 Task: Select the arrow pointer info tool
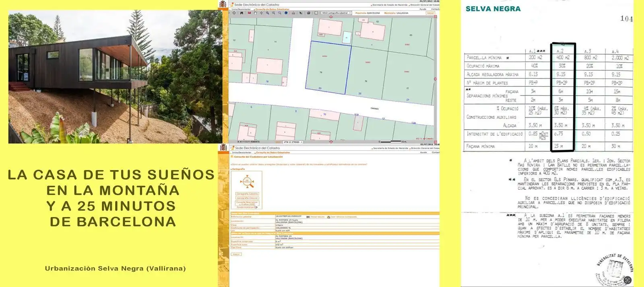tap(301, 13)
